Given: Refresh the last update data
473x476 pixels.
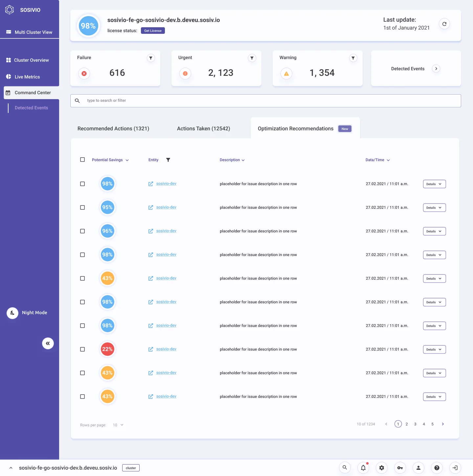Looking at the screenshot, I should [x=444, y=24].
